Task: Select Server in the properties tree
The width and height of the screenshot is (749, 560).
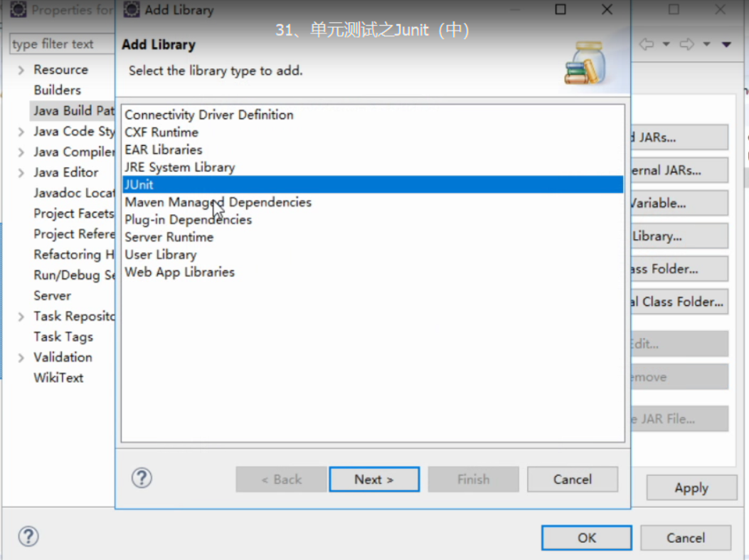Action: pos(52,296)
